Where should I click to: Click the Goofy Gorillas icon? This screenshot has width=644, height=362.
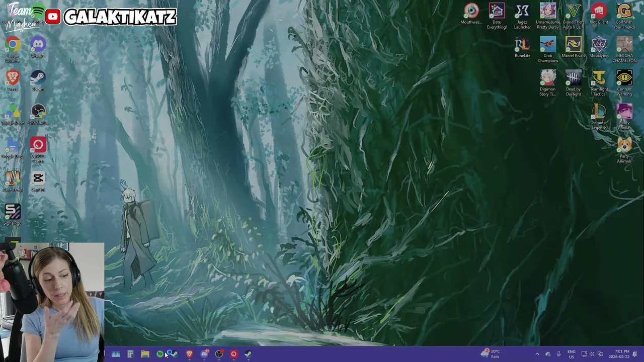pyautogui.click(x=624, y=117)
